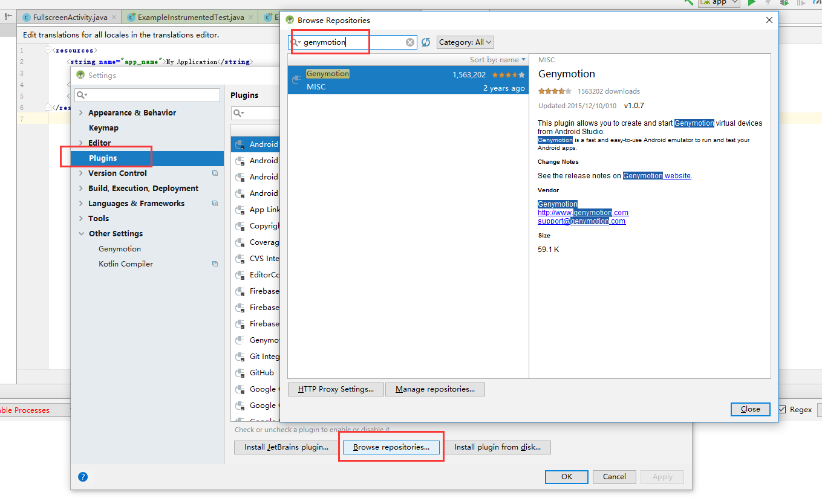Viewport: 822px width, 504px height.
Task: Click Languages & Frameworks project-level icon
Action: pos(215,204)
